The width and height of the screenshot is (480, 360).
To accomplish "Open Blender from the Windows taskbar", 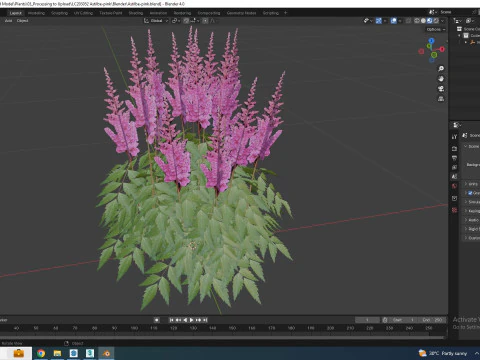I will point(107,353).
